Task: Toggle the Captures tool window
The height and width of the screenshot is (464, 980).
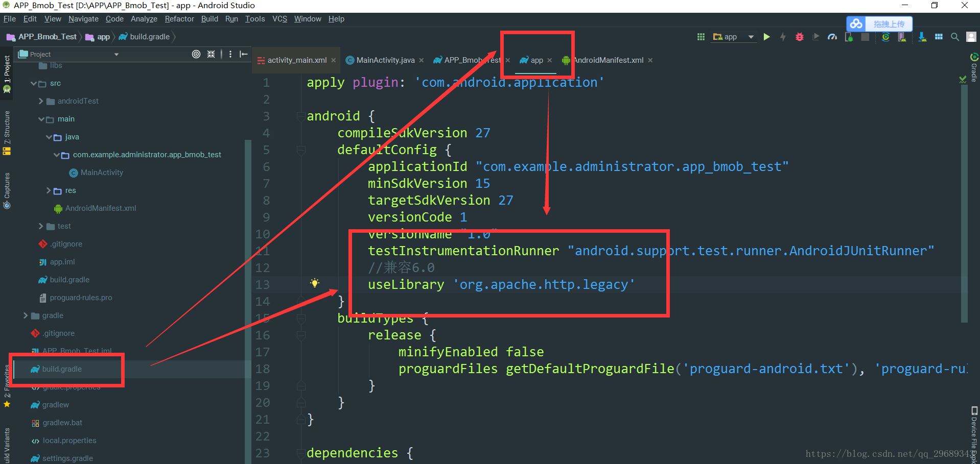Action: coord(7,190)
